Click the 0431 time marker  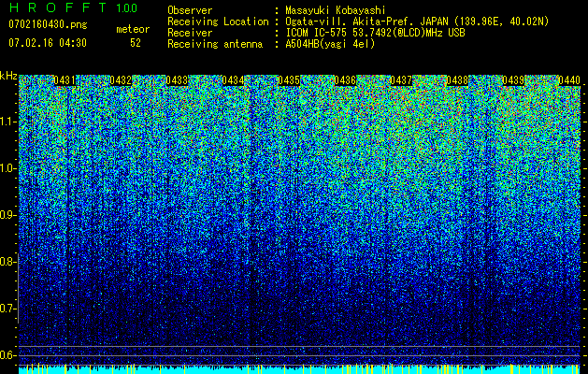click(65, 80)
